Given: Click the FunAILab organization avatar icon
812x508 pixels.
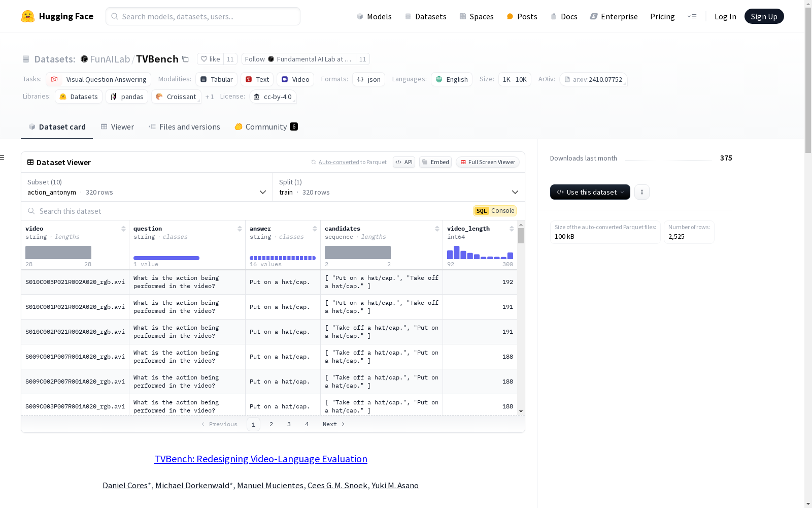Looking at the screenshot, I should click(x=84, y=59).
